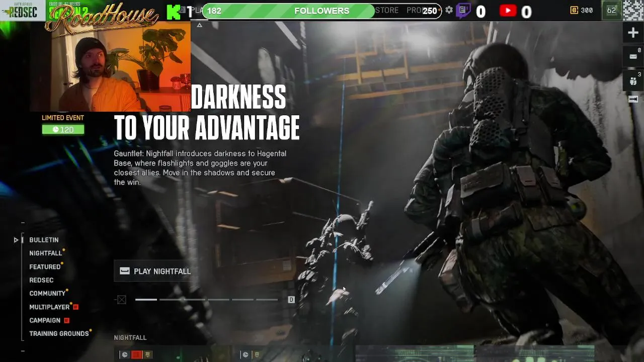Click the Battlefield REDSEC logo
The height and width of the screenshot is (362, 644).
[23, 11]
